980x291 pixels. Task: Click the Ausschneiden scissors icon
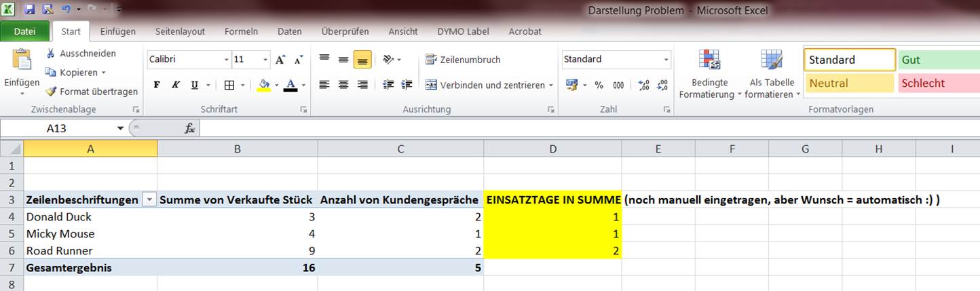click(51, 53)
